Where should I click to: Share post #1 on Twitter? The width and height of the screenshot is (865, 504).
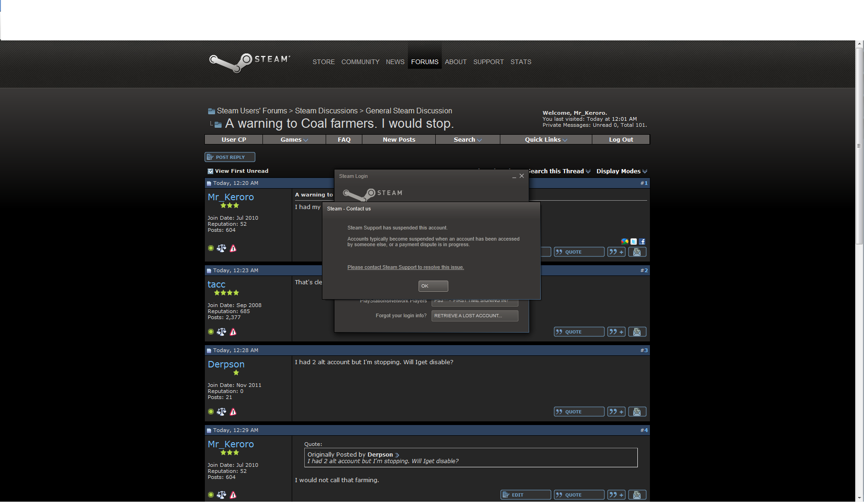pos(634,242)
